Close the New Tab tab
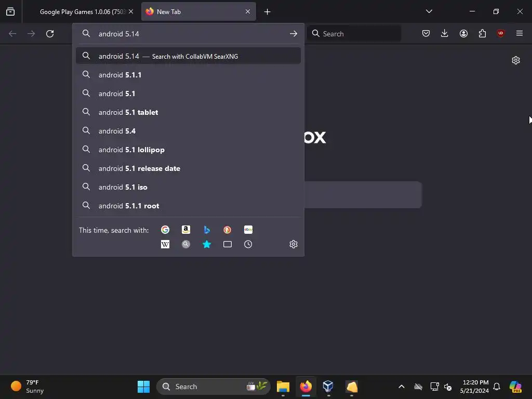 [248, 11]
